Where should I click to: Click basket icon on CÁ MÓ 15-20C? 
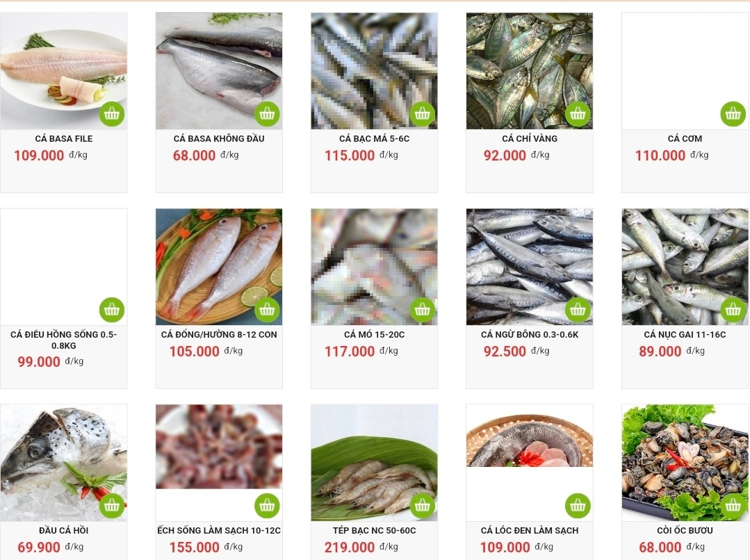(x=423, y=310)
